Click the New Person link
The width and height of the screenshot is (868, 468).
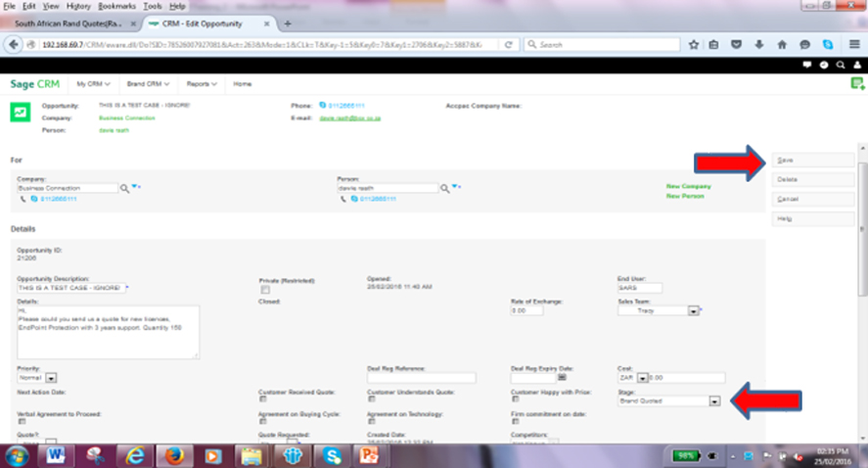coord(685,196)
